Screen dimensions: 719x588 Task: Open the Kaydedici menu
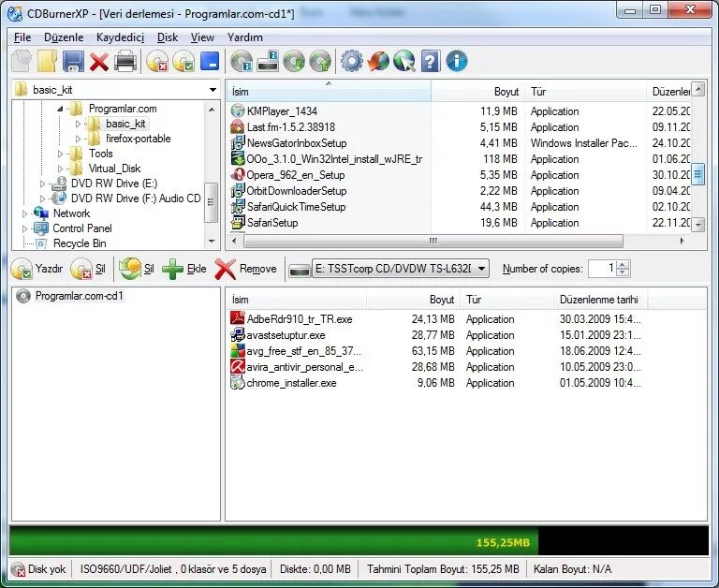point(120,37)
